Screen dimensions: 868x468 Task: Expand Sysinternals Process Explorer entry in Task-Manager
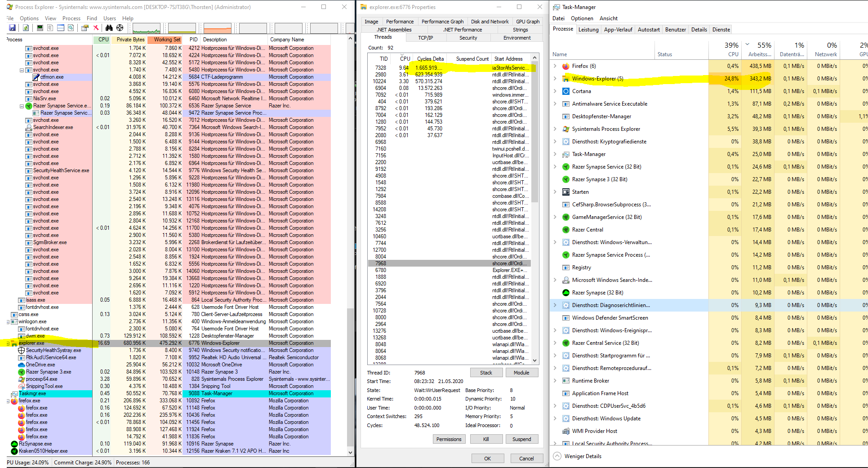[x=555, y=129]
